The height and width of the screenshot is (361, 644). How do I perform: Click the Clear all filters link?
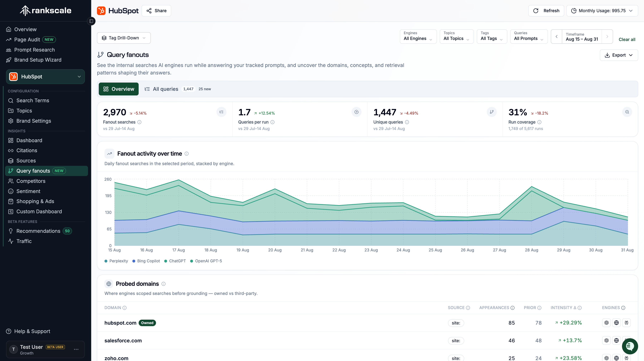[627, 39]
